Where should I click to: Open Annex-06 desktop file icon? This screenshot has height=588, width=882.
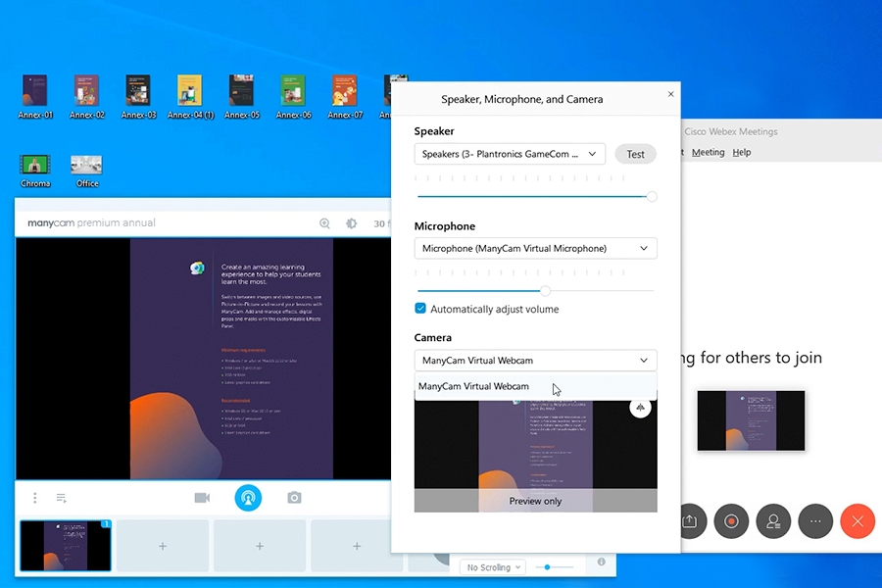coord(294,97)
